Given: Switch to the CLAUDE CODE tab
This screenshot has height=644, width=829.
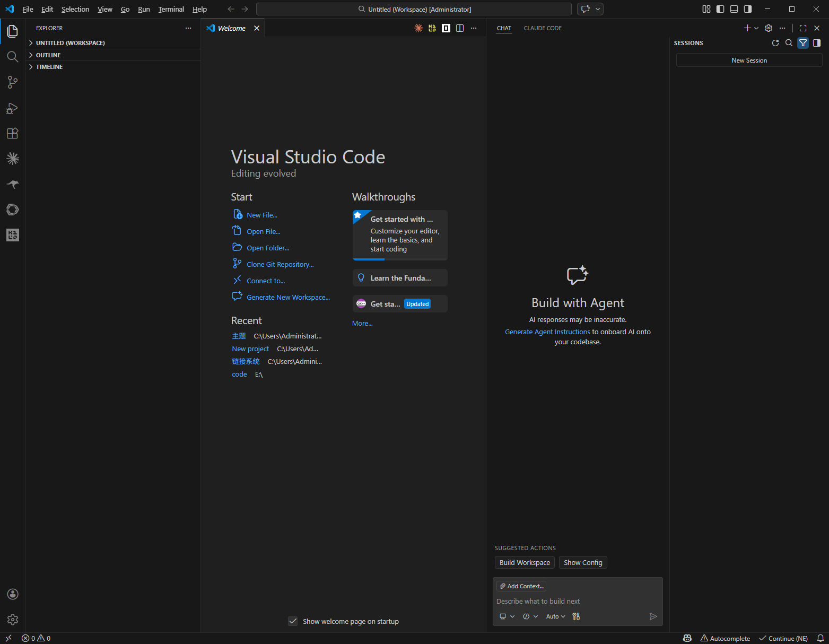Looking at the screenshot, I should (543, 28).
